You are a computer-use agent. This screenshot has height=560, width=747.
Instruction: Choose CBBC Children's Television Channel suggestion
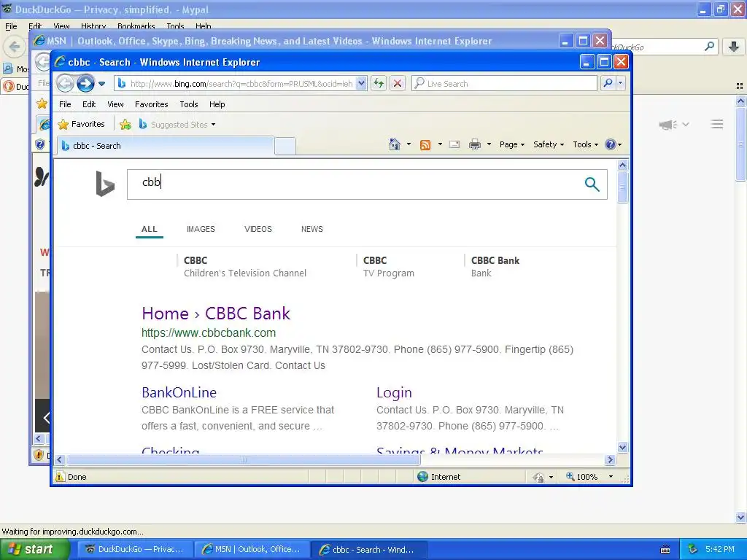pyautogui.click(x=245, y=267)
